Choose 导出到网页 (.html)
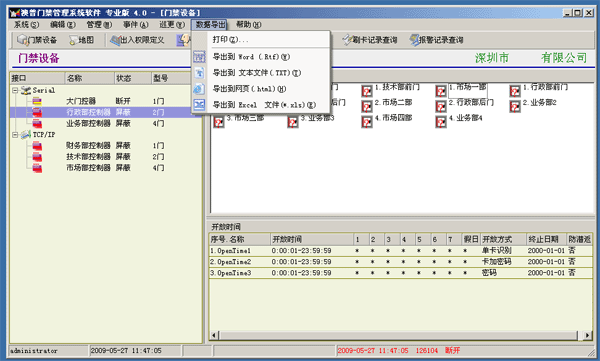 pos(261,89)
